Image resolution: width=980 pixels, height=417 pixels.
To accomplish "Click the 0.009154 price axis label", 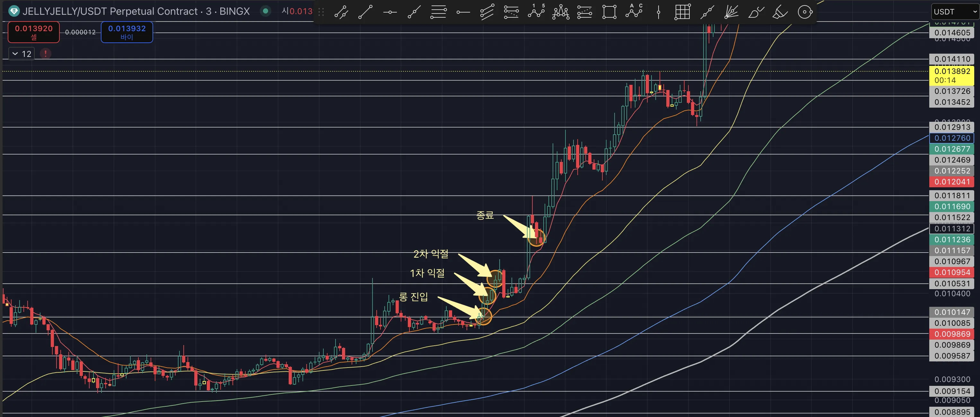I will tap(951, 391).
